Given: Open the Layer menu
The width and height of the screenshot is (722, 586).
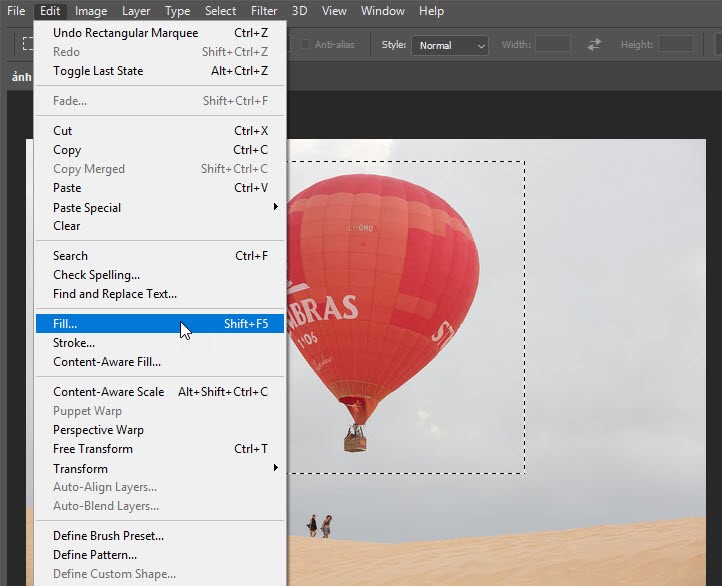Looking at the screenshot, I should (136, 11).
